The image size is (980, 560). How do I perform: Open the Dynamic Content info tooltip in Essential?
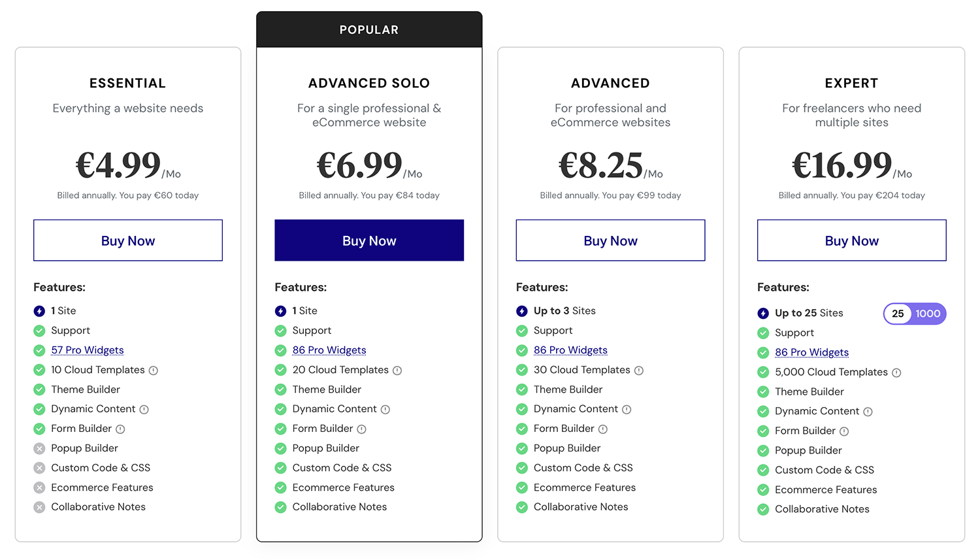146,409
